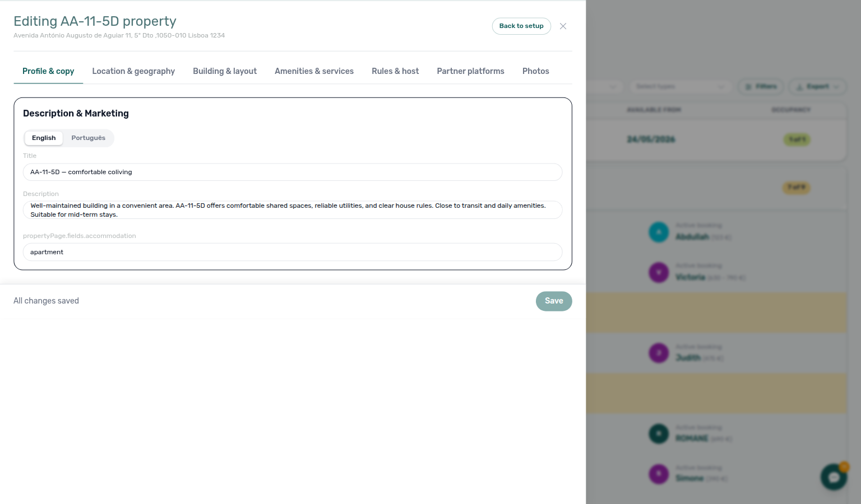Click ROMANE booking name in background

tap(692, 438)
